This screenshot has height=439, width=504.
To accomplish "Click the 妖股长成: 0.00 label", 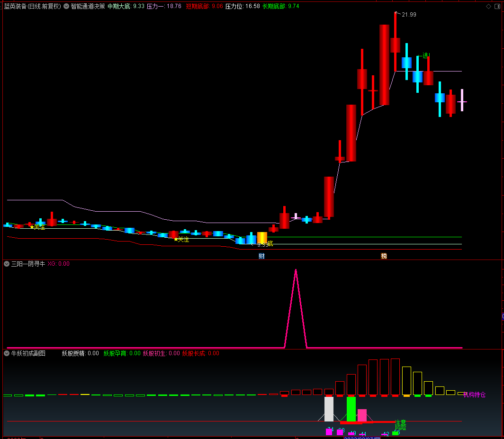I will (200, 353).
